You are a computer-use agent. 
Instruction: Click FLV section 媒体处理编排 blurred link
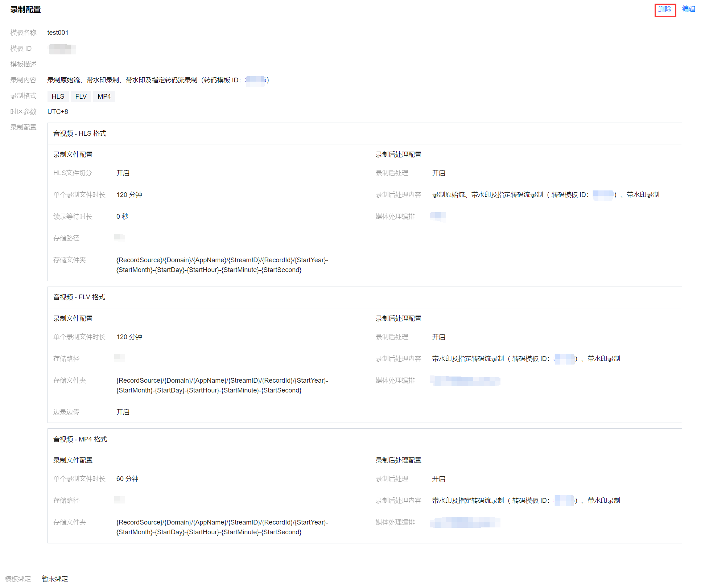coord(465,381)
